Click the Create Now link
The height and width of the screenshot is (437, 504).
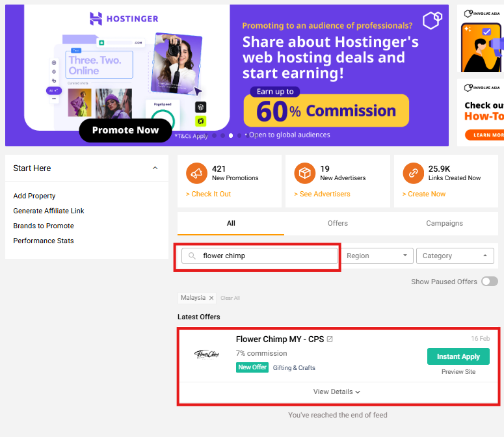pyautogui.click(x=423, y=194)
